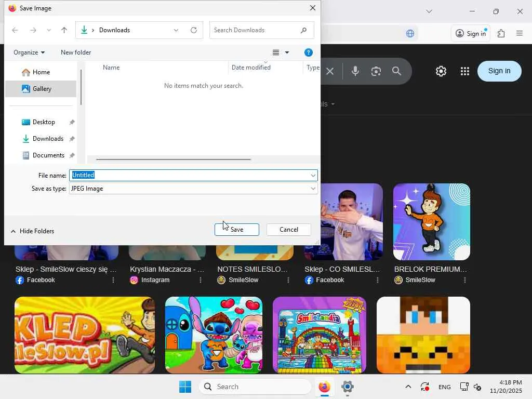Select Gallery in navigation pane
This screenshot has height=399, width=532.
coord(41,88)
